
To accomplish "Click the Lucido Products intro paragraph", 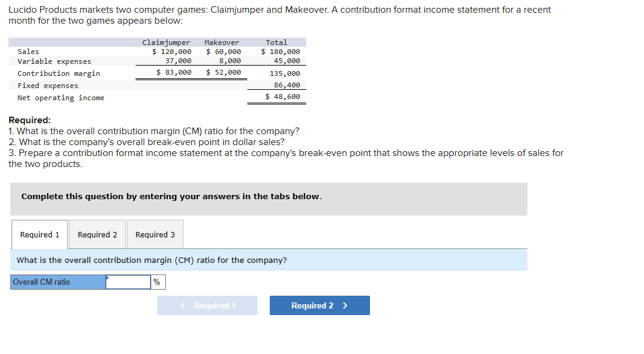I will (x=279, y=15).
